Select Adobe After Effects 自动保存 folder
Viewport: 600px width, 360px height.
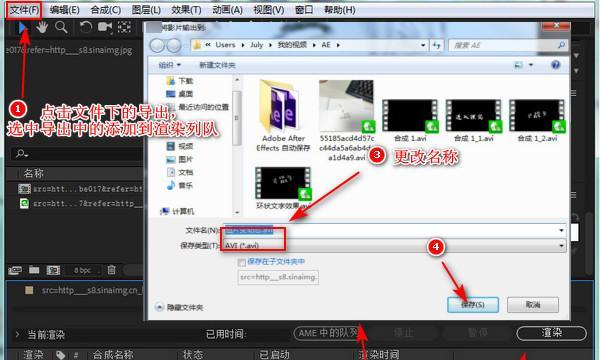(283, 116)
